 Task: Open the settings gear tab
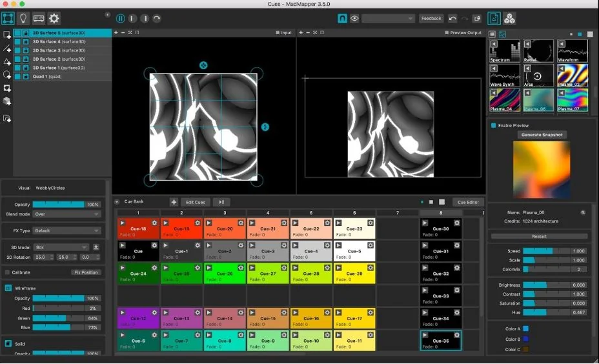[x=54, y=18]
